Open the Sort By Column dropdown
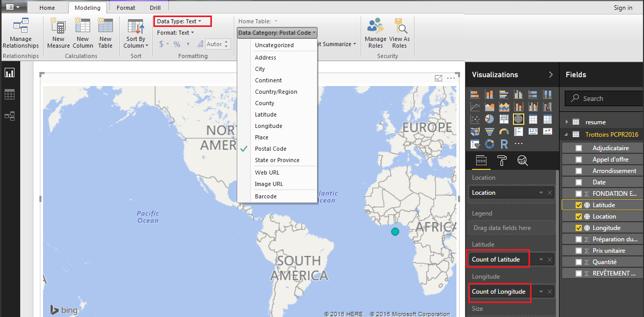Screen dimensions: 644x317 tap(136, 34)
